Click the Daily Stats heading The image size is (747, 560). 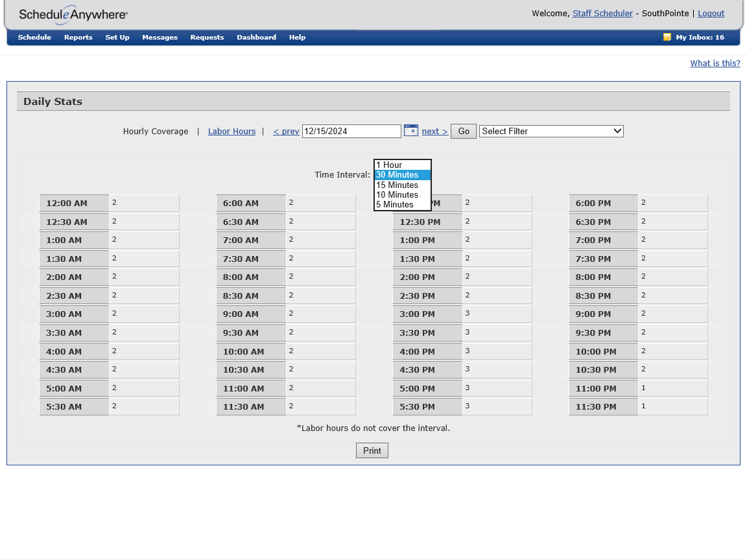(53, 101)
